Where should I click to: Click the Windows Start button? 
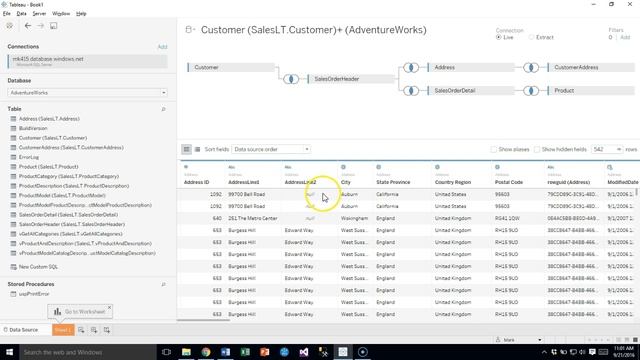coord(9,352)
